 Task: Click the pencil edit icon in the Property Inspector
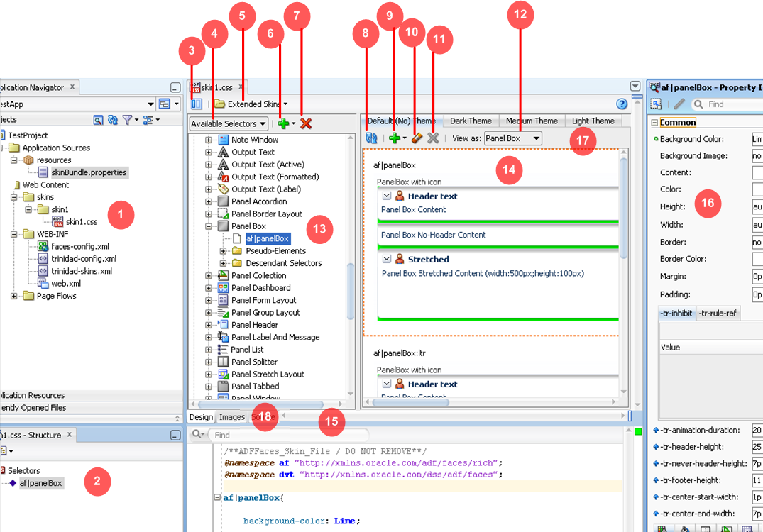[679, 103]
